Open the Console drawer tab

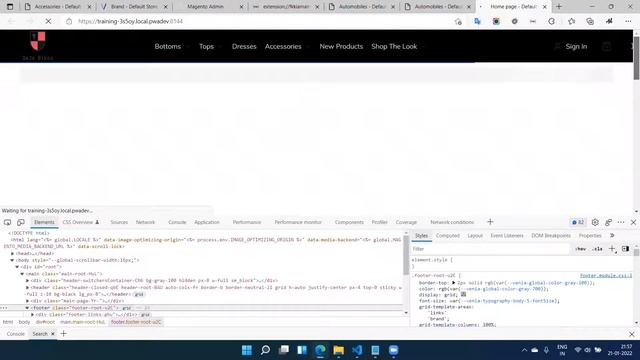(16, 334)
